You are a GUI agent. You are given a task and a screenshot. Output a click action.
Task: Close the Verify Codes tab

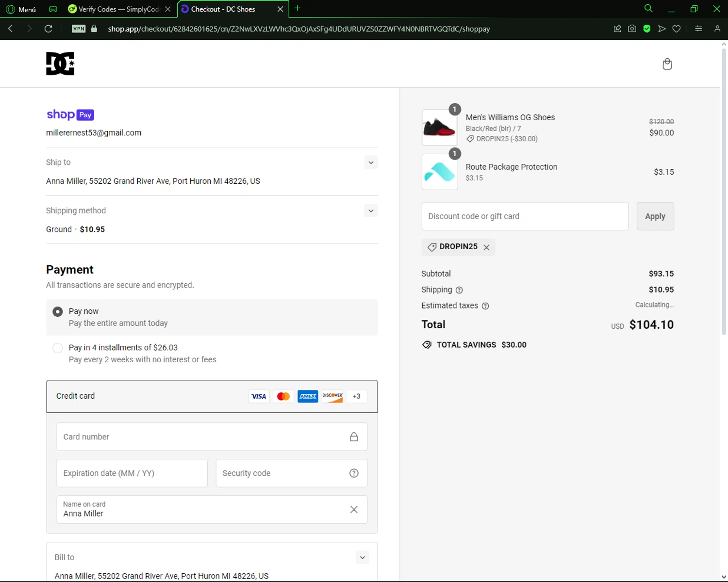(x=168, y=9)
